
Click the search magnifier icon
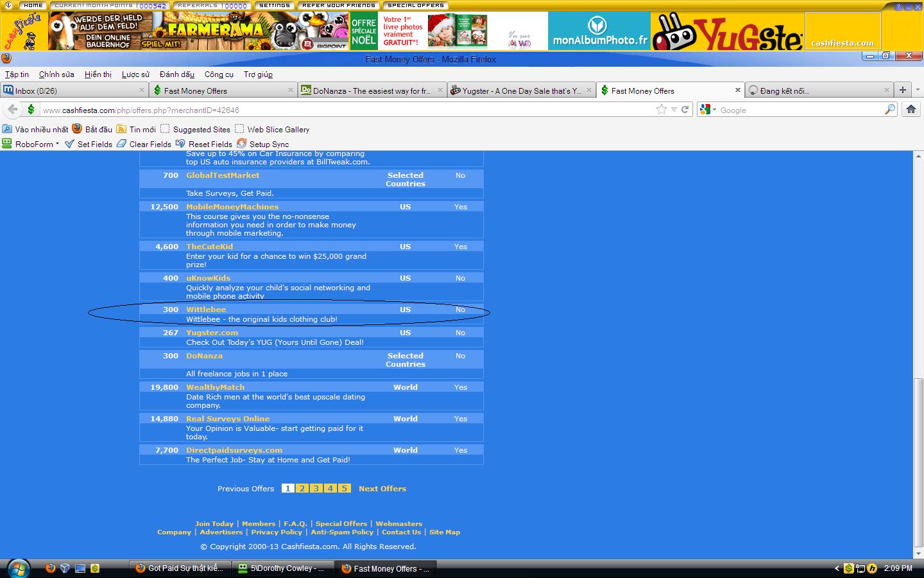click(x=889, y=109)
